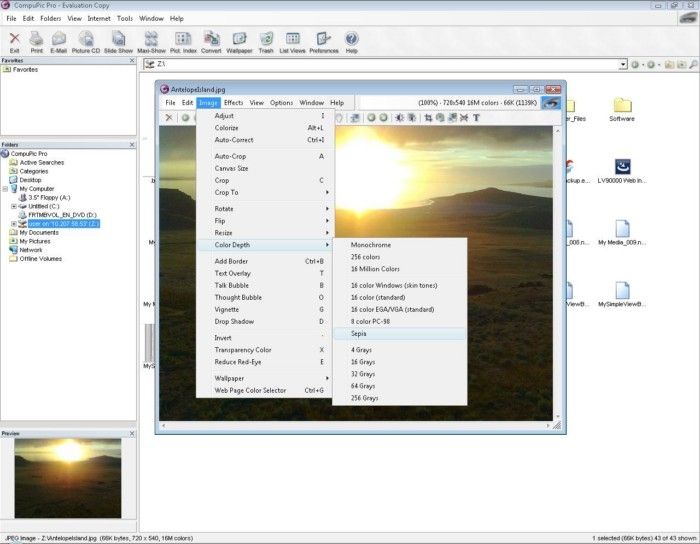Select Monochrome color depth option
700x544 pixels.
click(x=370, y=245)
